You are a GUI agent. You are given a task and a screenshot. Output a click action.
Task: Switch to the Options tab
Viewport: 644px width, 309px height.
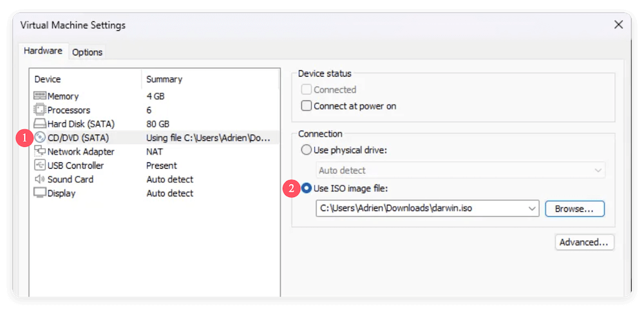pos(87,52)
